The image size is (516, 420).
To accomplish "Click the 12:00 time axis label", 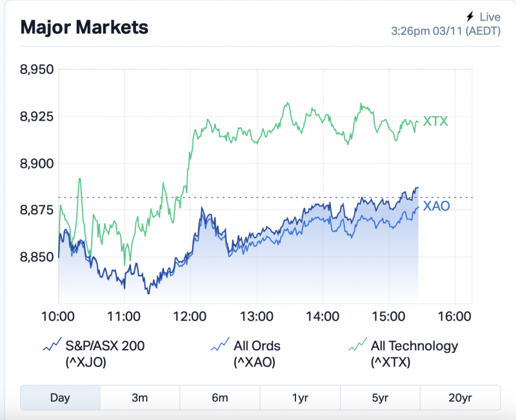I will (x=190, y=317).
